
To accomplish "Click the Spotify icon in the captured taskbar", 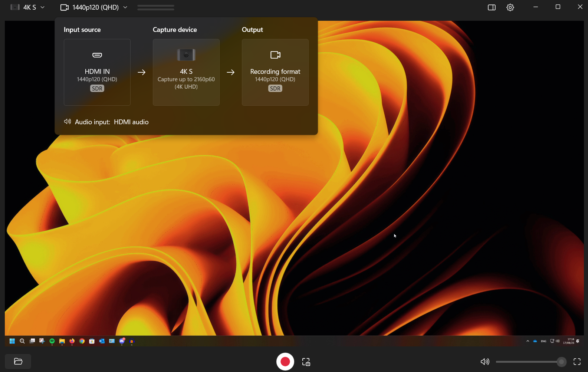I will 52,341.
